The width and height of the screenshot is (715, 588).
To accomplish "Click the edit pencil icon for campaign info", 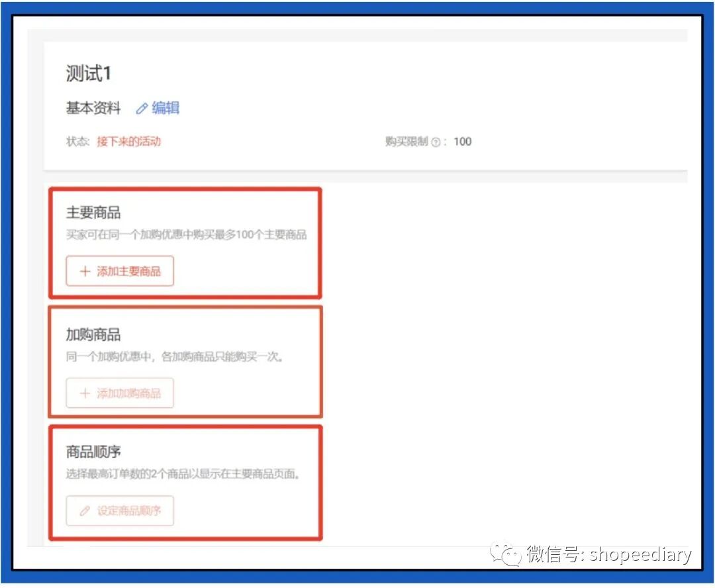I will pyautogui.click(x=141, y=108).
